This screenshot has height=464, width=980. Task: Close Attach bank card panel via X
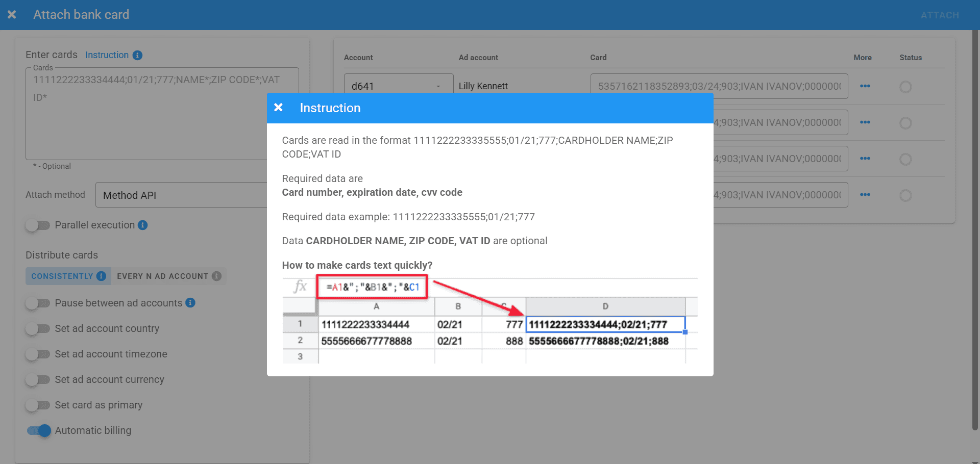pyautogui.click(x=12, y=15)
